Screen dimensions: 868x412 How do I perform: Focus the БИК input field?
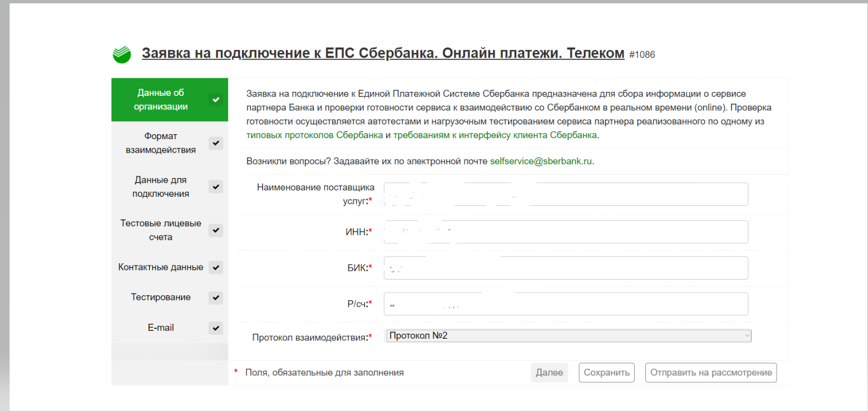coord(565,268)
